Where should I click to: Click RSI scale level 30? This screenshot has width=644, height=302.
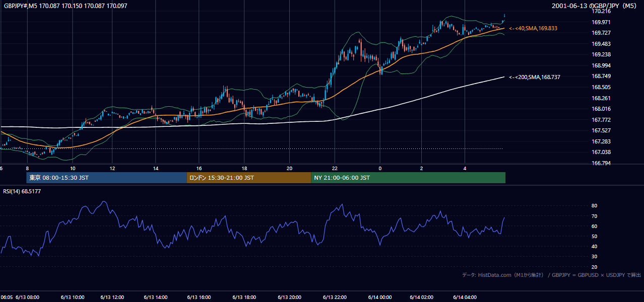pos(595,256)
